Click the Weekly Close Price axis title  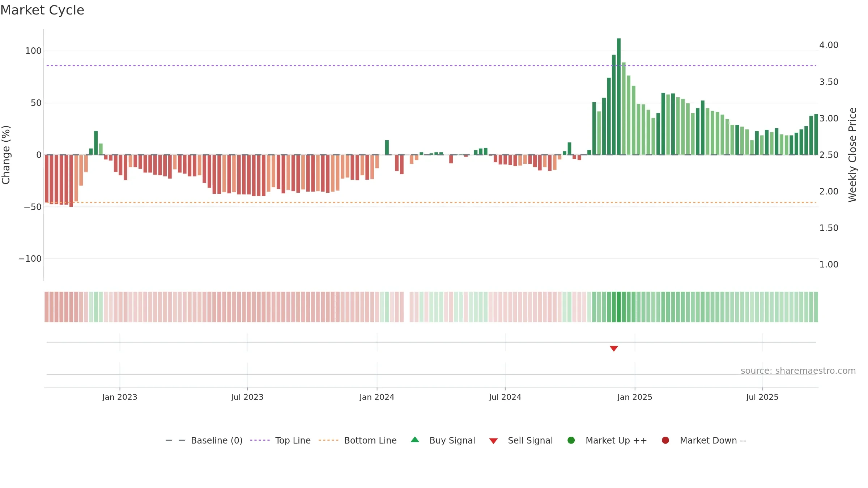[x=852, y=155]
